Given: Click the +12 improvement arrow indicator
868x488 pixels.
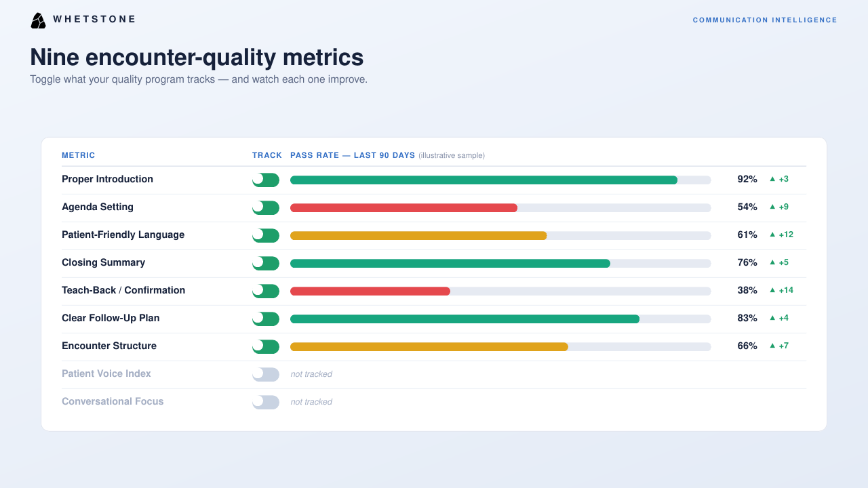Looking at the screenshot, I should coord(772,235).
